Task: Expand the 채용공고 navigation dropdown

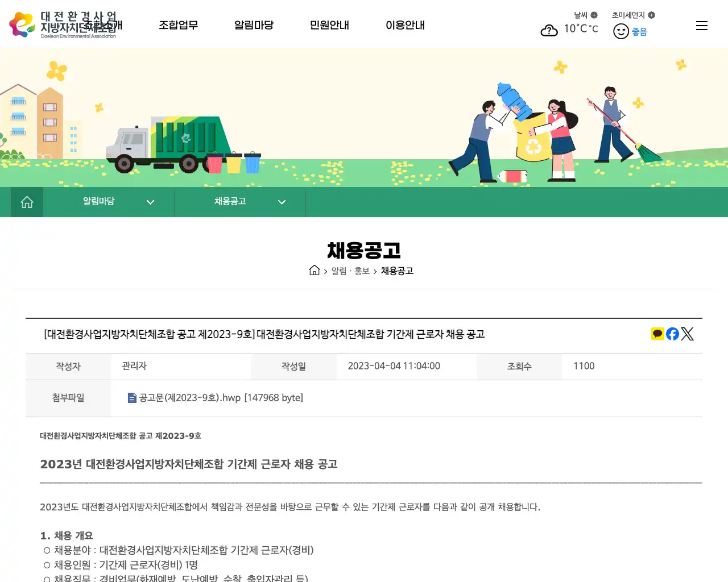Action: [282, 202]
